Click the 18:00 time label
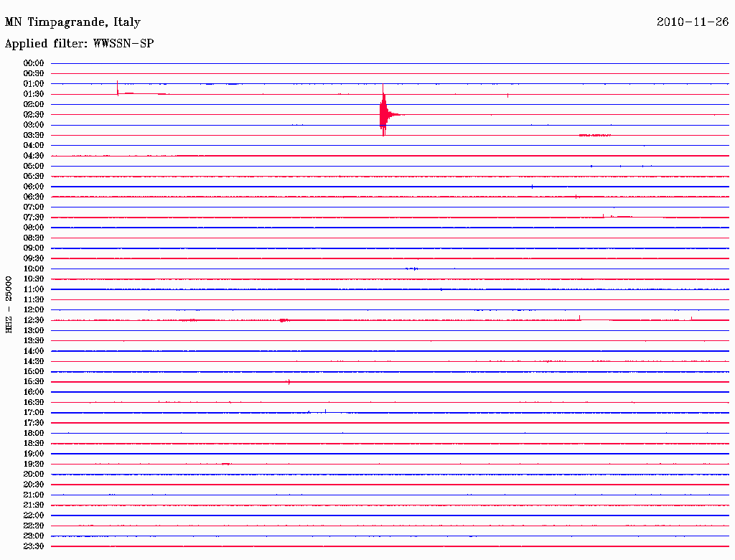The width and height of the screenshot is (735, 560). (x=33, y=434)
